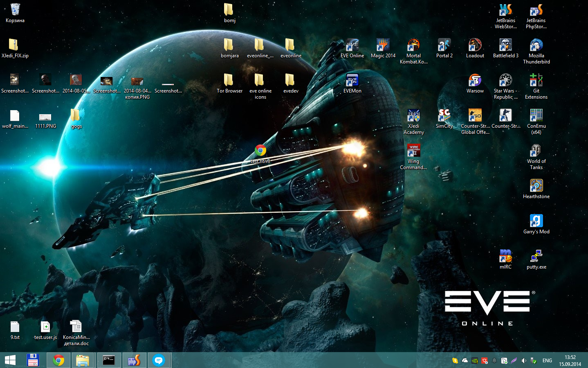Image resolution: width=588 pixels, height=368 pixels.
Task: Select the mIRC shortcut
Action: coord(505,260)
